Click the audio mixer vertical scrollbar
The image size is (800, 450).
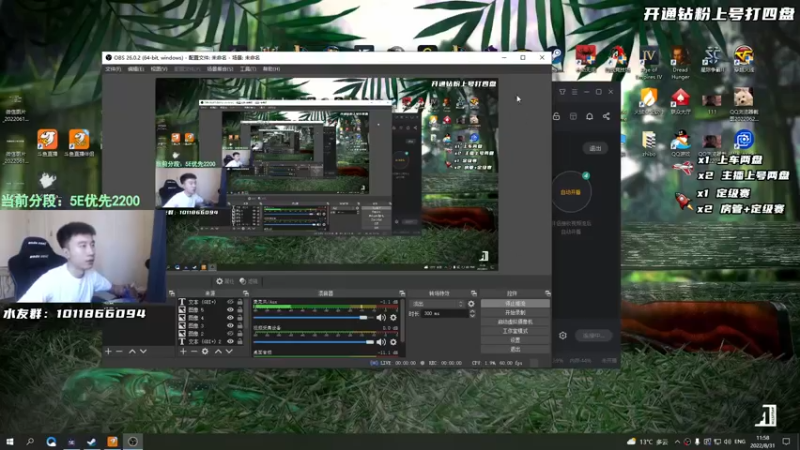click(x=403, y=321)
